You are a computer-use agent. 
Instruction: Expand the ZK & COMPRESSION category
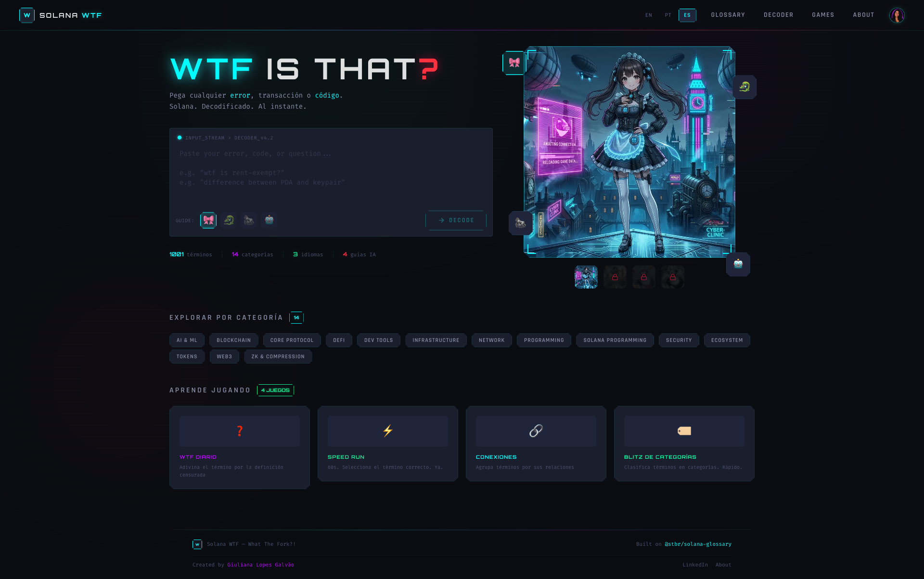278,356
